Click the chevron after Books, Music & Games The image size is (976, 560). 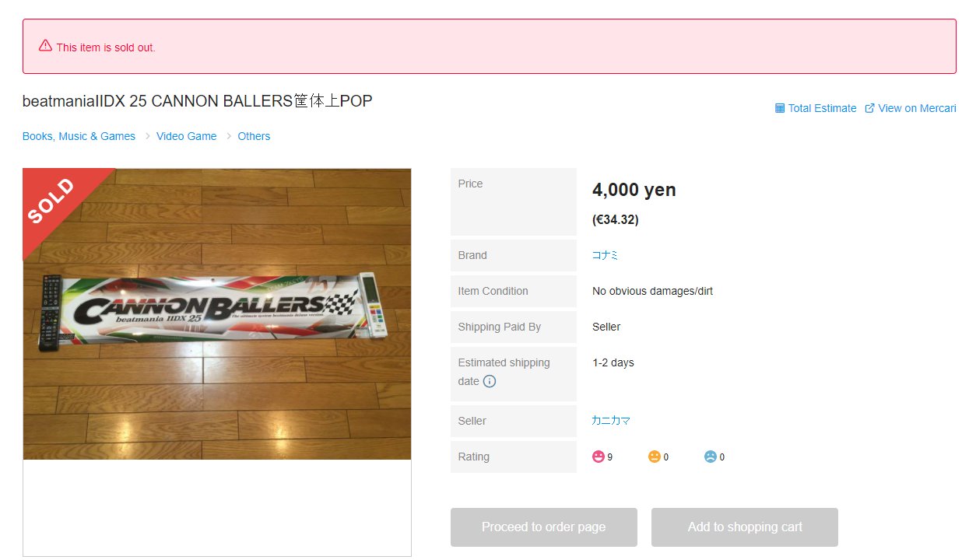[x=146, y=136]
